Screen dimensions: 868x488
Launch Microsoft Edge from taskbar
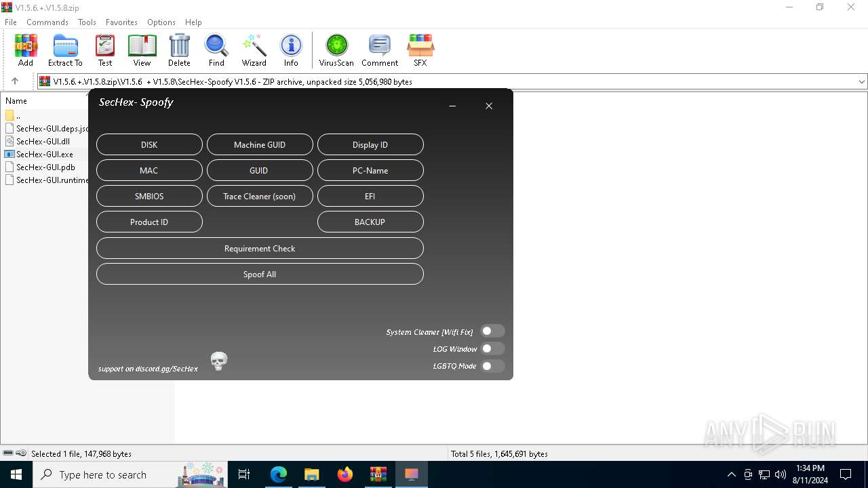279,474
